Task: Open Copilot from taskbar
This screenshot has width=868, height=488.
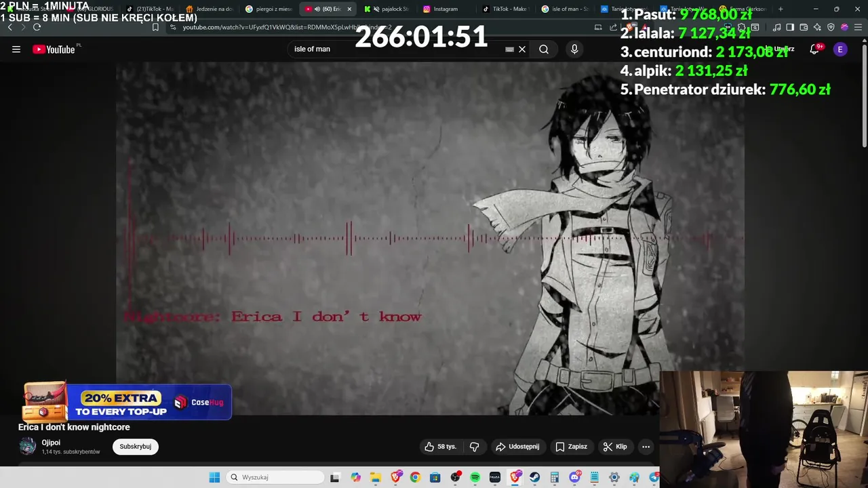Action: tap(355, 477)
